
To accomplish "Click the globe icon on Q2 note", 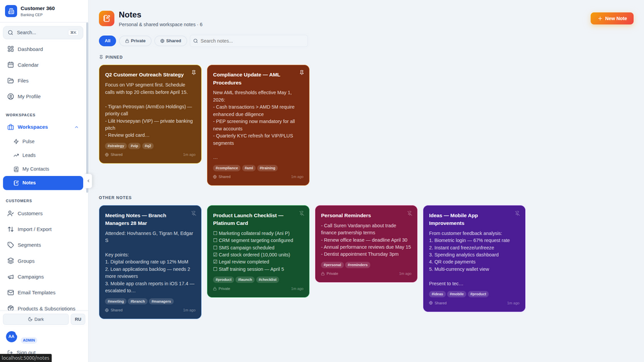I will click(107, 155).
